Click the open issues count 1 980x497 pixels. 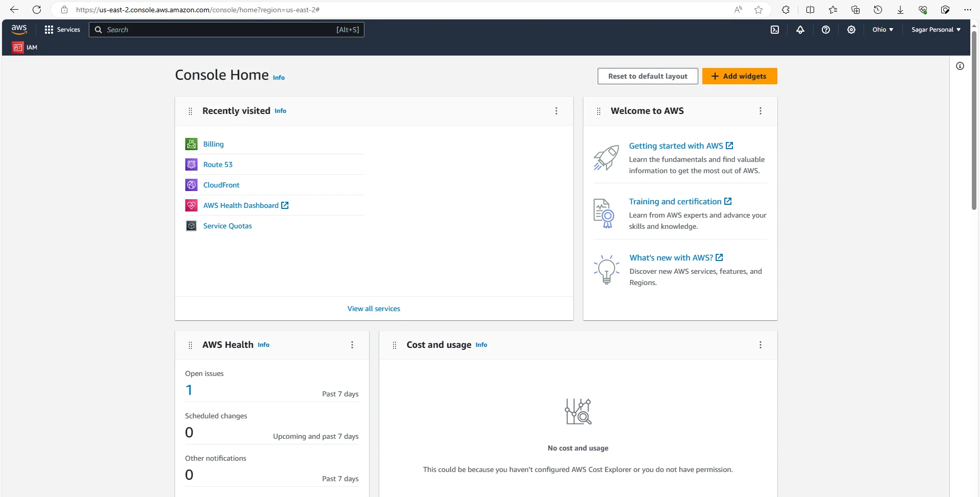coord(189,390)
